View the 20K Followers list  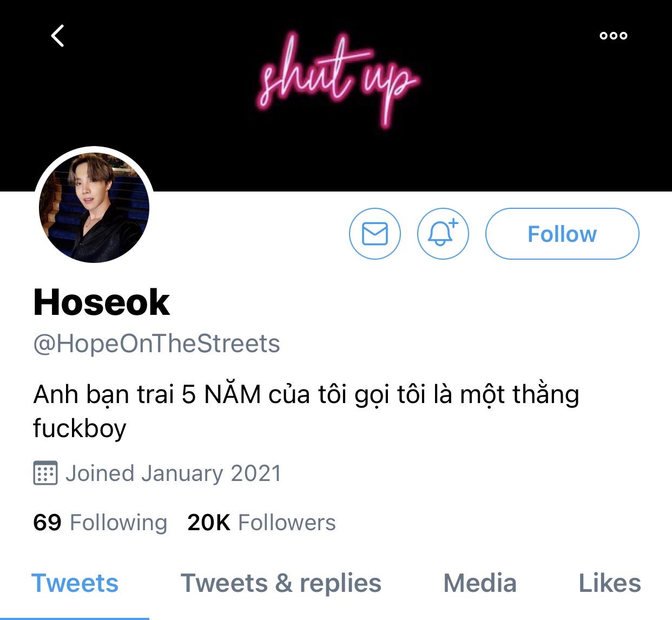(261, 523)
